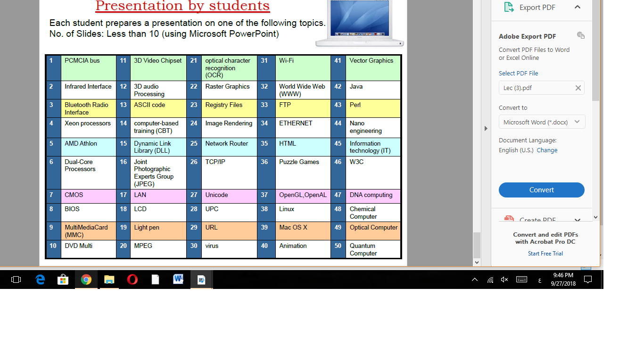Screen dimensions: 644x362
Task: Open Google Chrome from the taskbar
Action: click(86, 280)
